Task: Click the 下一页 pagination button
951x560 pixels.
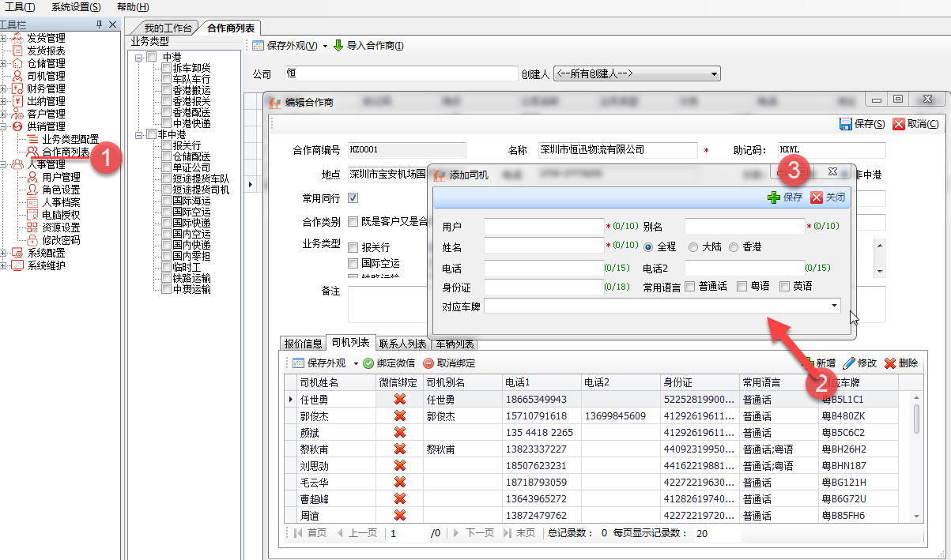Action: (x=473, y=533)
